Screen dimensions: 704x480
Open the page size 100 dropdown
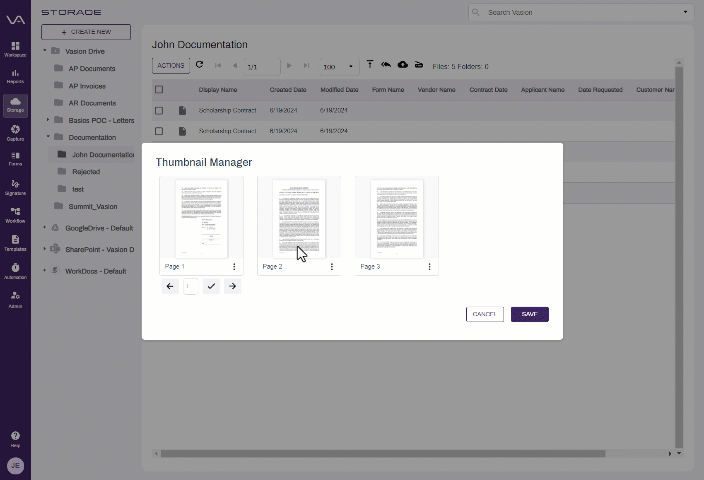pos(339,66)
